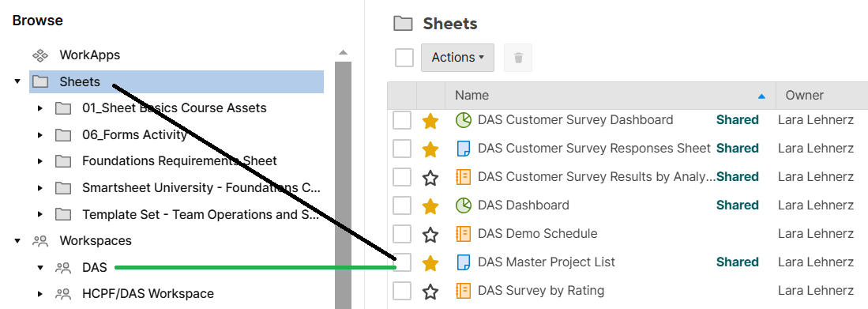
Task: Click DAS Survey by Rating report icon
Action: click(x=463, y=290)
